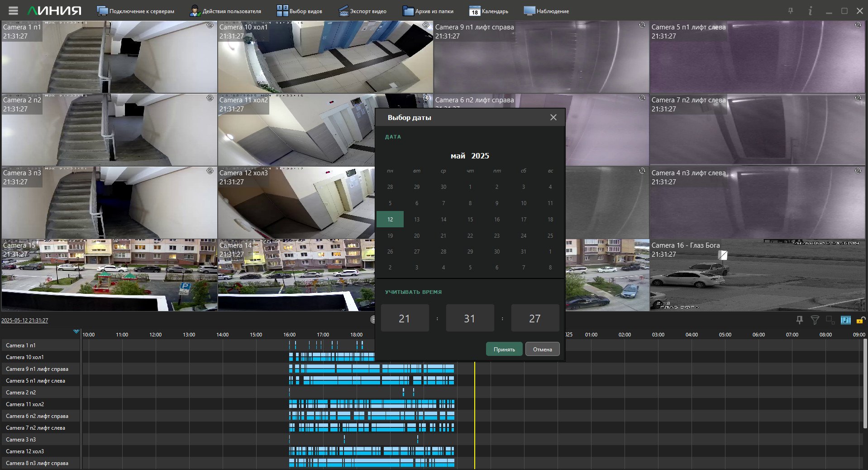The image size is (868, 470).
Task: Select May 20 in the calendar
Action: [417, 235]
